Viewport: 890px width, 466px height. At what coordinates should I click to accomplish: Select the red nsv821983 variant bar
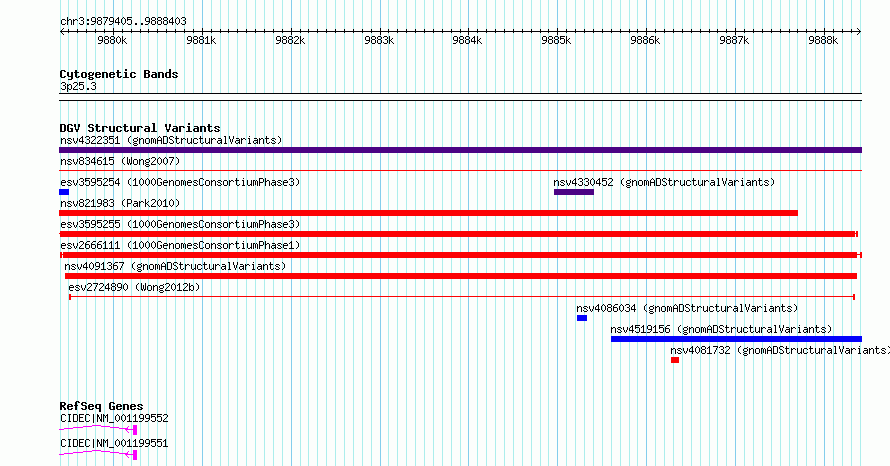pos(429,213)
